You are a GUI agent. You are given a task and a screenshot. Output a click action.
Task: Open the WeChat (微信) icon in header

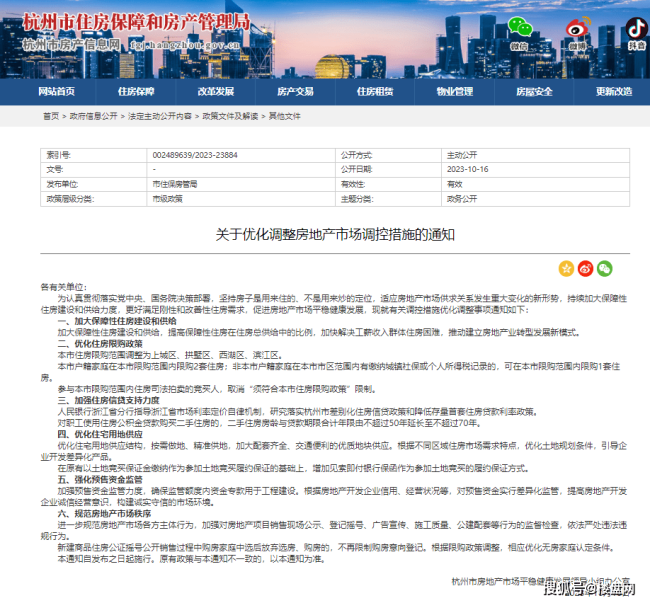click(518, 30)
